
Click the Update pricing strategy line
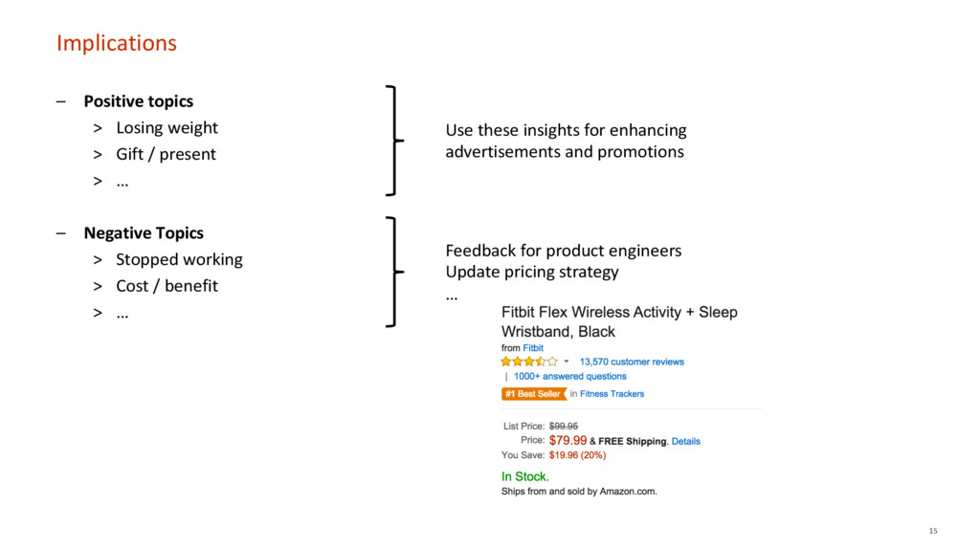click(x=532, y=272)
